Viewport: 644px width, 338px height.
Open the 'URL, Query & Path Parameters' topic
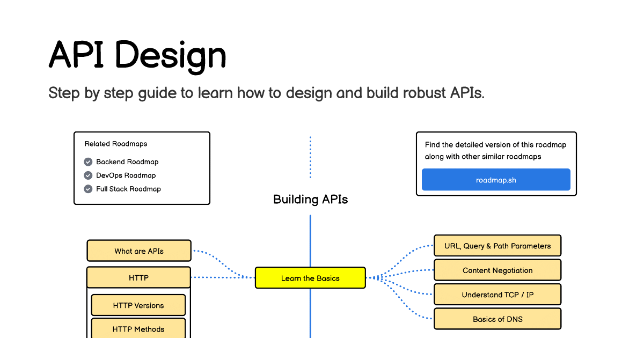[497, 246]
